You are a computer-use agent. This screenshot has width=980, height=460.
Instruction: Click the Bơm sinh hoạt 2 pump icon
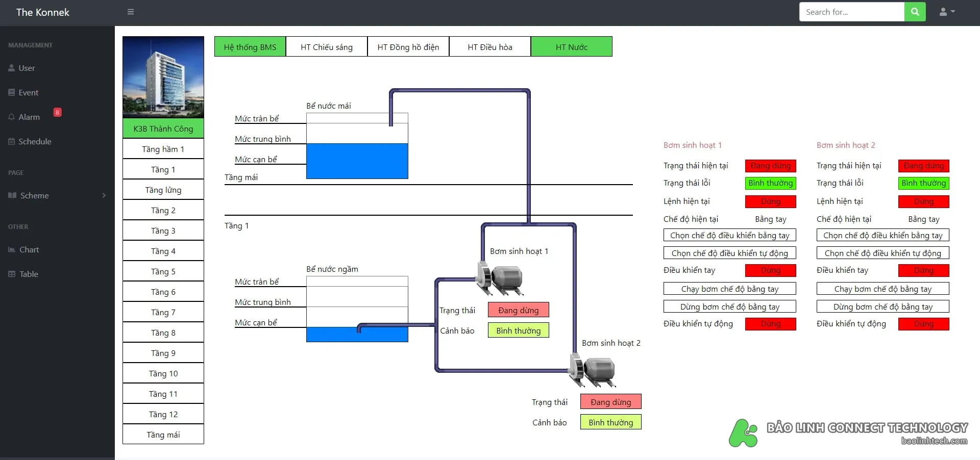pyautogui.click(x=592, y=371)
